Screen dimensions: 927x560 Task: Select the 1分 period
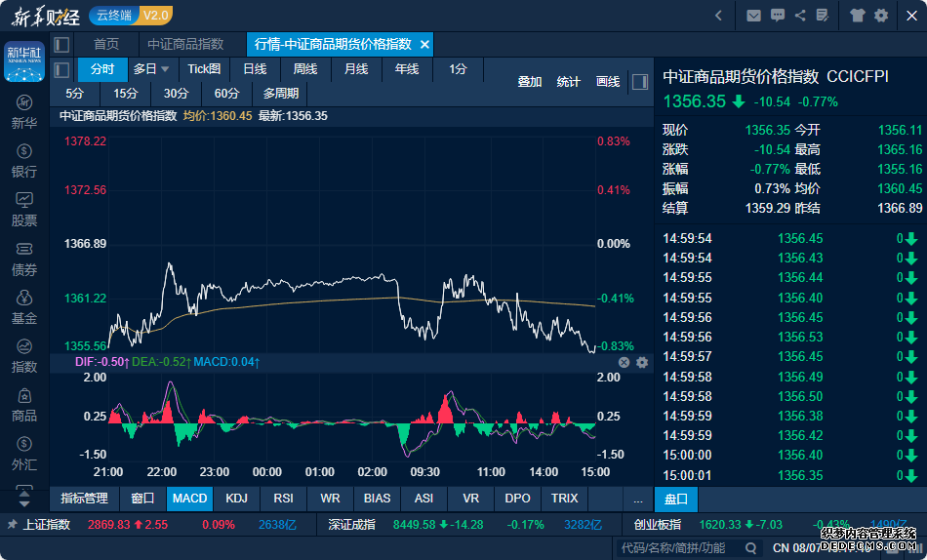coord(458,69)
